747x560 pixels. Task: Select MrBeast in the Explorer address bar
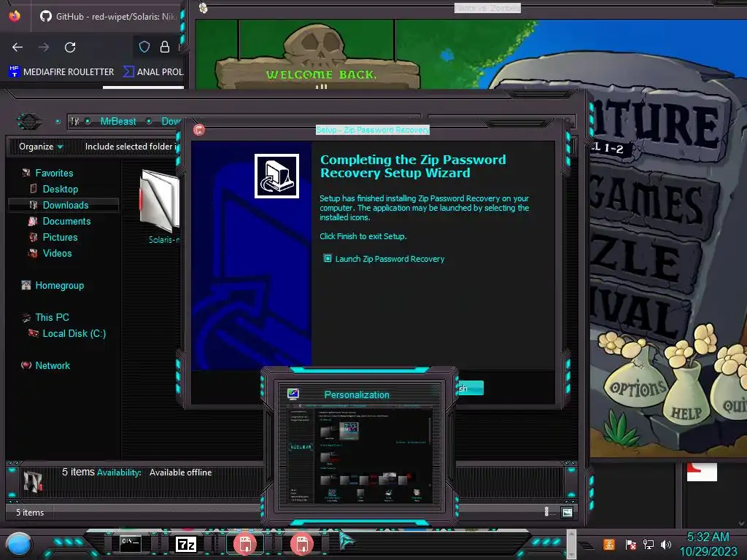pyautogui.click(x=118, y=122)
